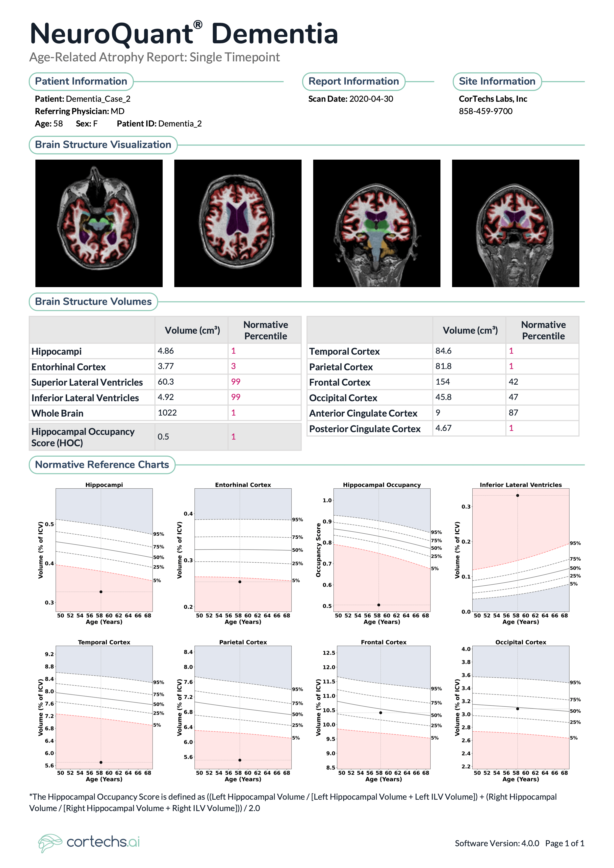Click the data point in Hippocampal Occupancy chart
Viewport: 614px width, 868px height.
pyautogui.click(x=379, y=605)
